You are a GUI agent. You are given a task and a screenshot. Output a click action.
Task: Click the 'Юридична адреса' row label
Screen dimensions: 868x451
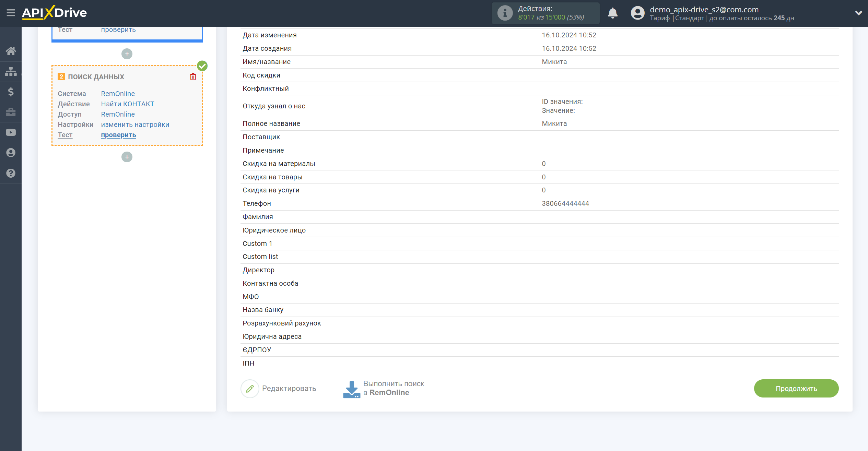[x=272, y=336]
